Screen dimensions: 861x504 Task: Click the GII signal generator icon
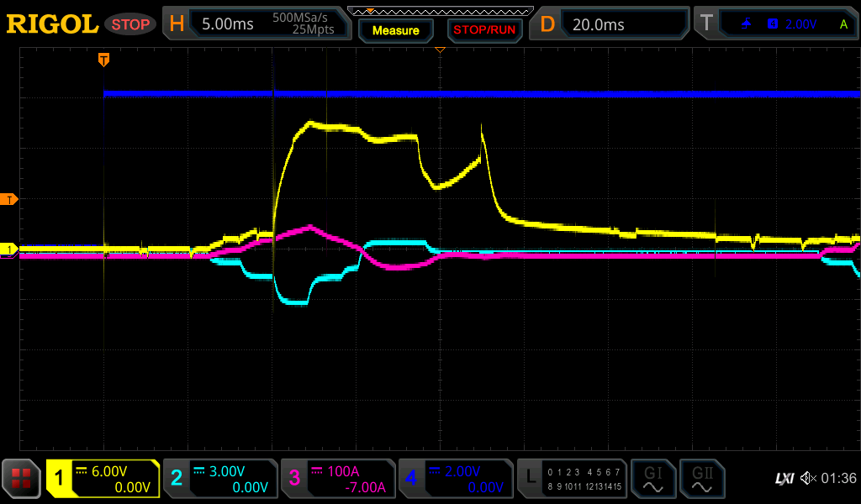(x=701, y=479)
